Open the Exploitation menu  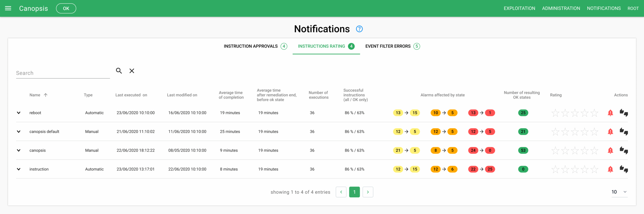[x=519, y=8]
